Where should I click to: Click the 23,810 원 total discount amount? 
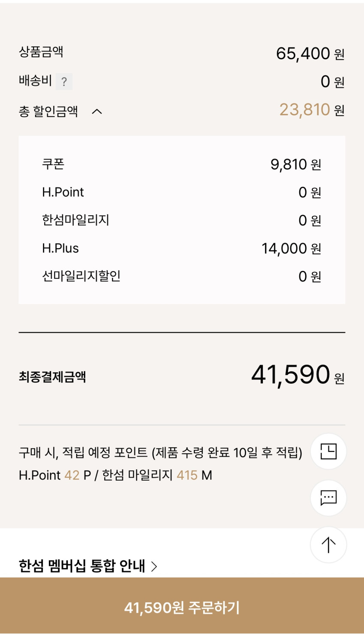click(311, 110)
